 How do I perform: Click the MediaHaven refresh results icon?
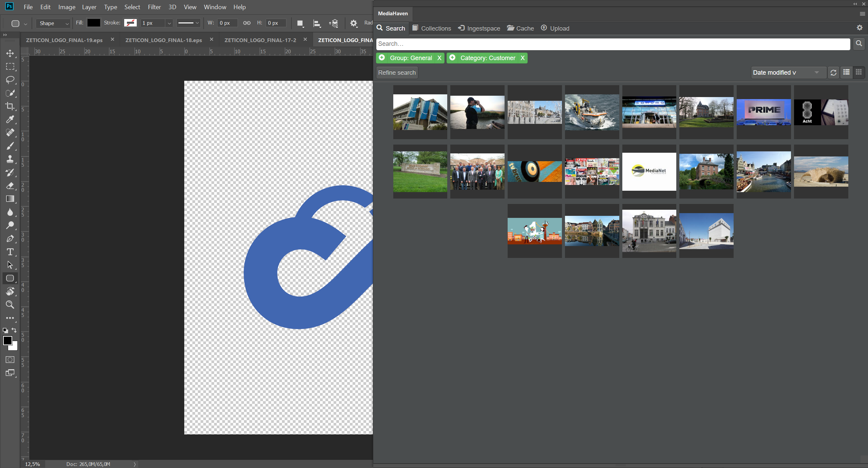point(833,73)
